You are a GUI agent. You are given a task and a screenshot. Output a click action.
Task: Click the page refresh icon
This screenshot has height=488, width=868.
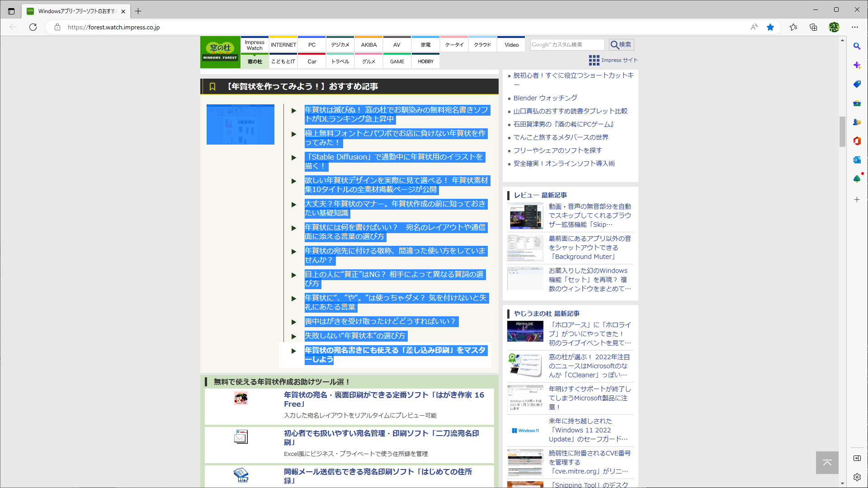pos(33,27)
